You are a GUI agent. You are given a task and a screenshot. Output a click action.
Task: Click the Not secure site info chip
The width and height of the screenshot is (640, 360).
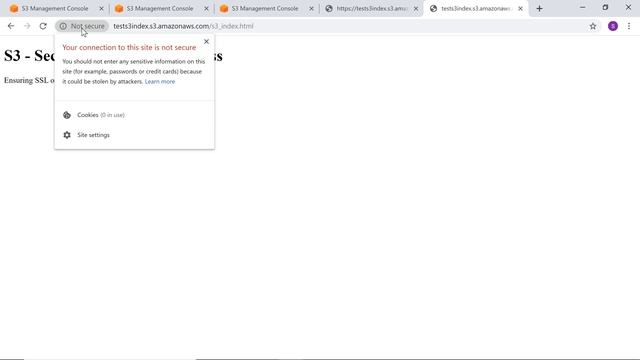pyautogui.click(x=82, y=26)
